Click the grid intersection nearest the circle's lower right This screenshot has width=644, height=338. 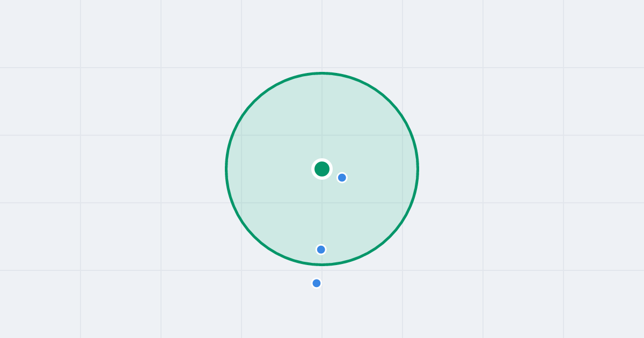(402, 270)
